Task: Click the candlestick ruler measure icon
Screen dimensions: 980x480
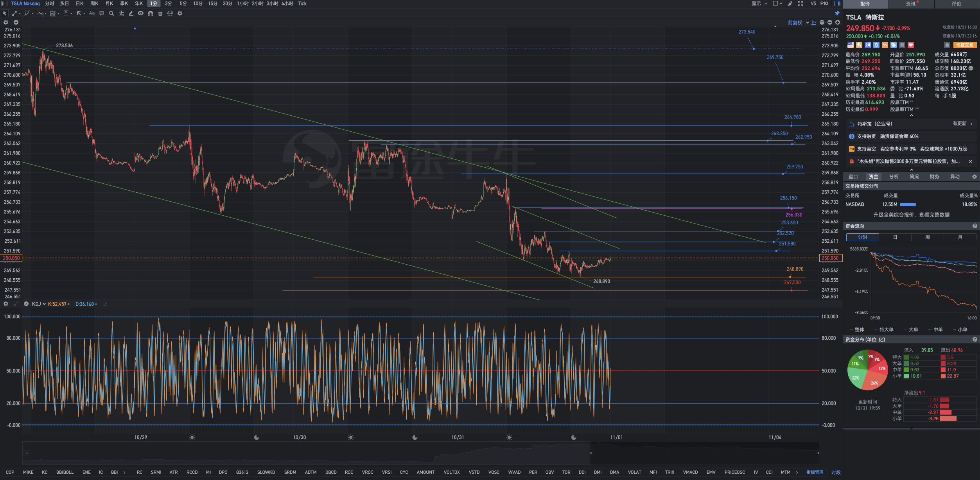Action: pos(121,13)
